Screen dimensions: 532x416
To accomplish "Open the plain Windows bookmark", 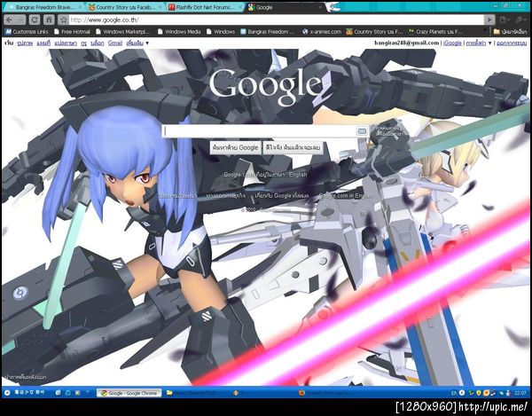I will tap(221, 32).
